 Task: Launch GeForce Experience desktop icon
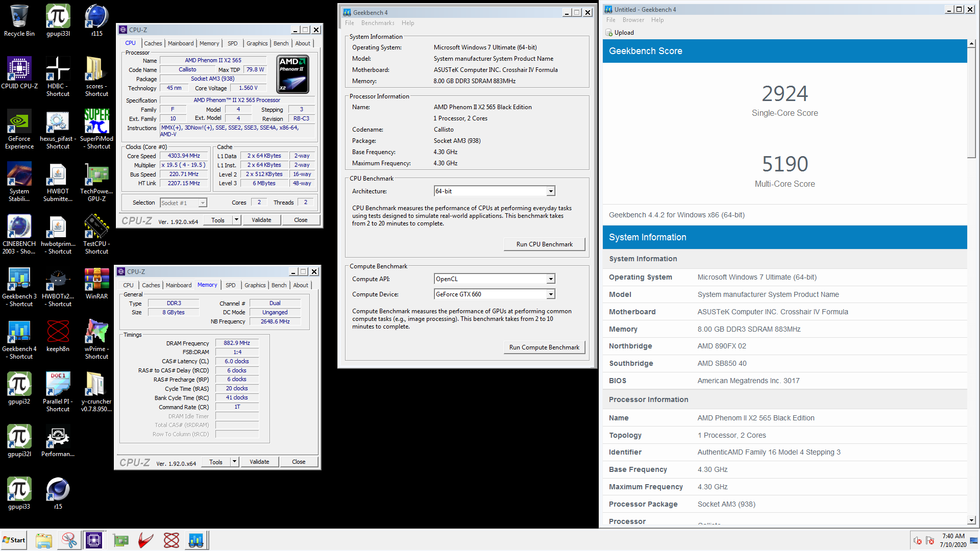[19, 129]
